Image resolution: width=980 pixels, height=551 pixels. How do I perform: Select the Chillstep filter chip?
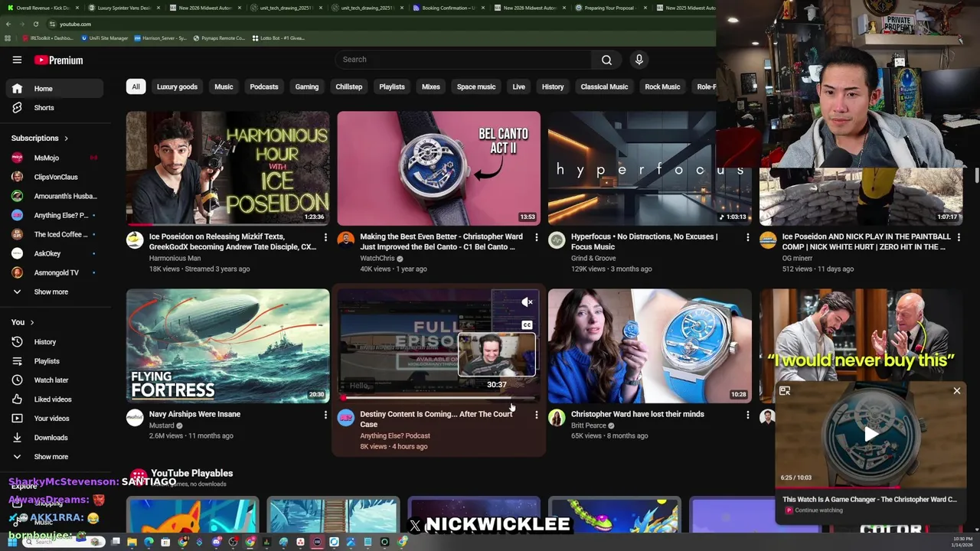[x=349, y=86]
